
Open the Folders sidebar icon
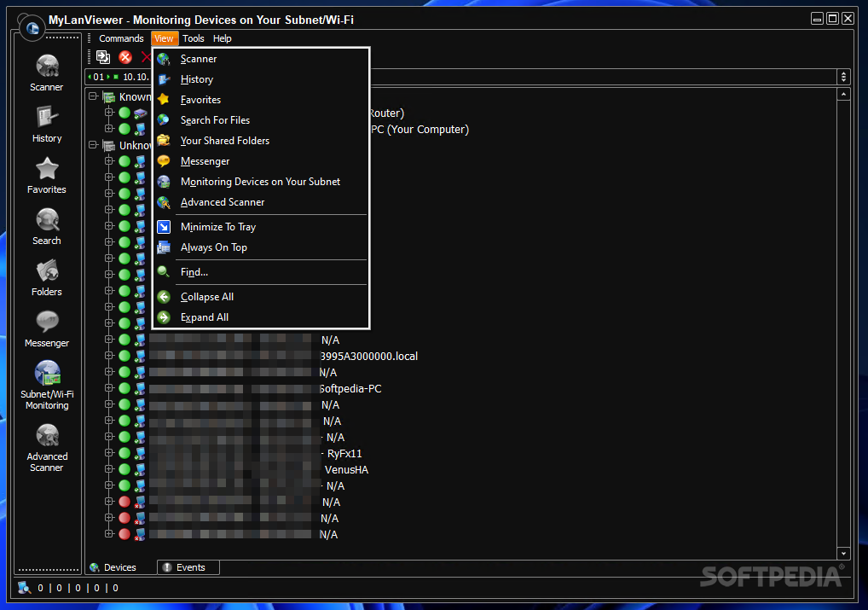click(x=47, y=277)
